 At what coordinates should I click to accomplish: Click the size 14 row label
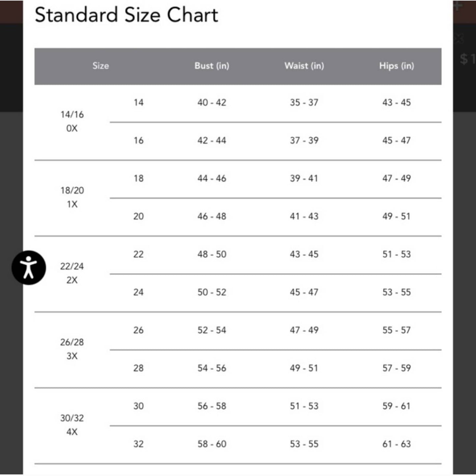click(x=138, y=102)
